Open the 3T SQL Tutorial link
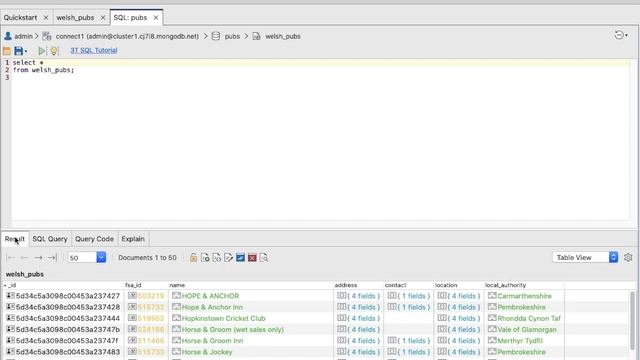This screenshot has width=640, height=360. (x=94, y=50)
